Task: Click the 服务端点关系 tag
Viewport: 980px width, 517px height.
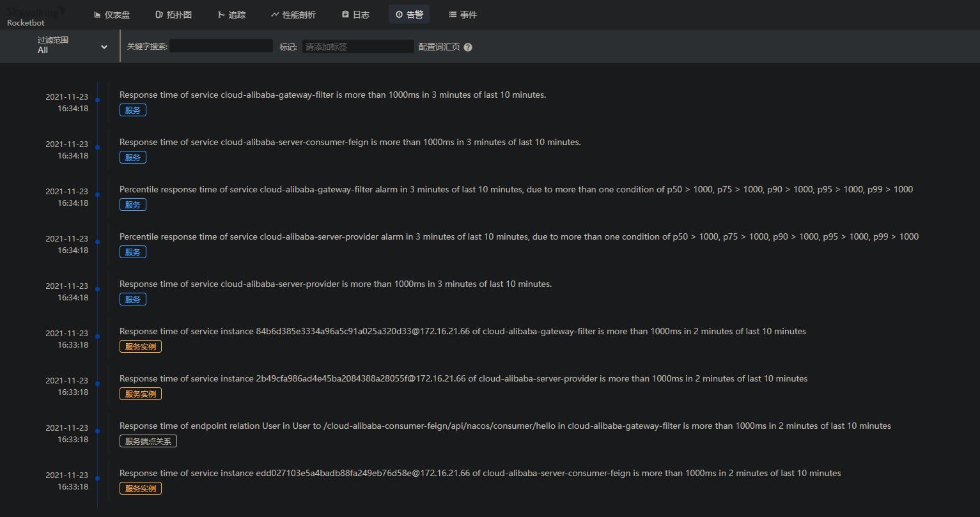Action: (148, 441)
